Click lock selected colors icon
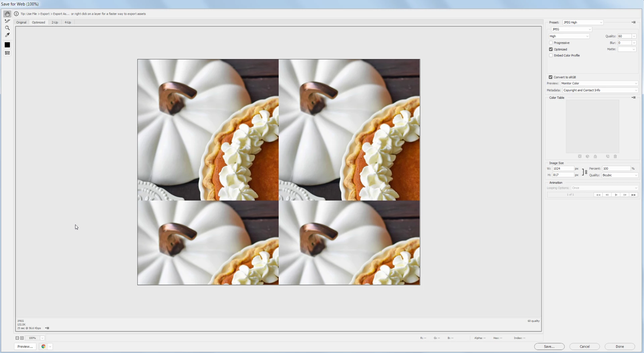 point(595,157)
